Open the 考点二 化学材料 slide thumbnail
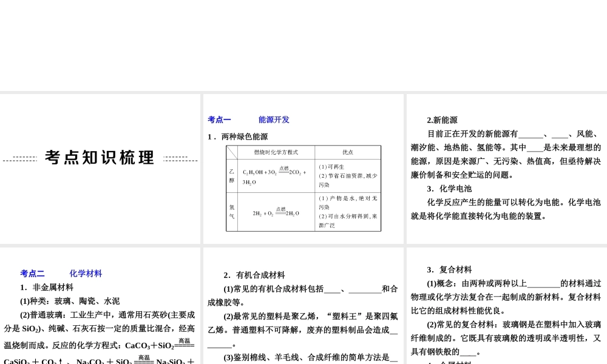 tap(100, 306)
